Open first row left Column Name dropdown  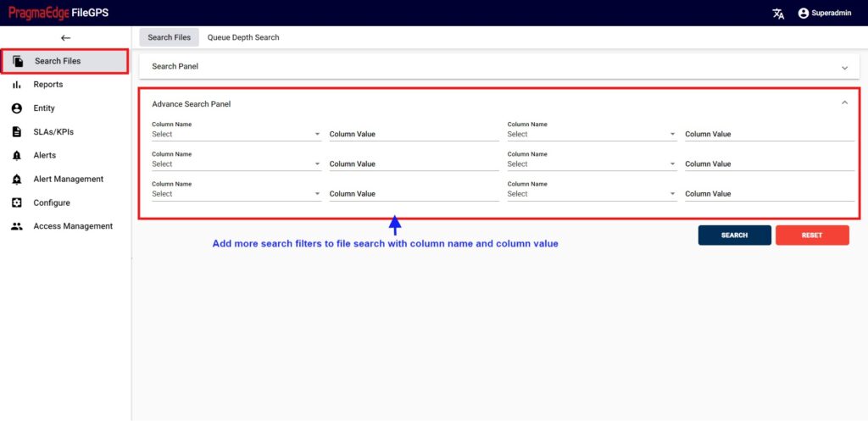coord(236,134)
